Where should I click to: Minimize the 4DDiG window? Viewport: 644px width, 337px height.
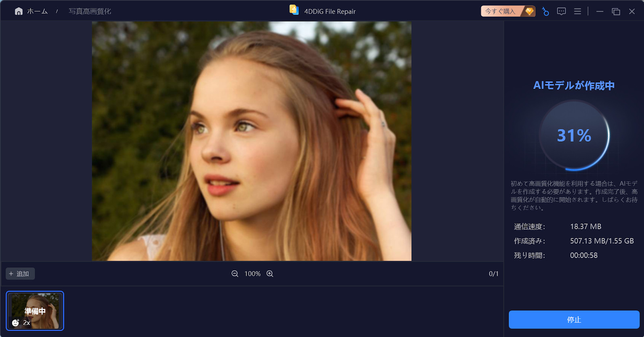[x=600, y=11]
